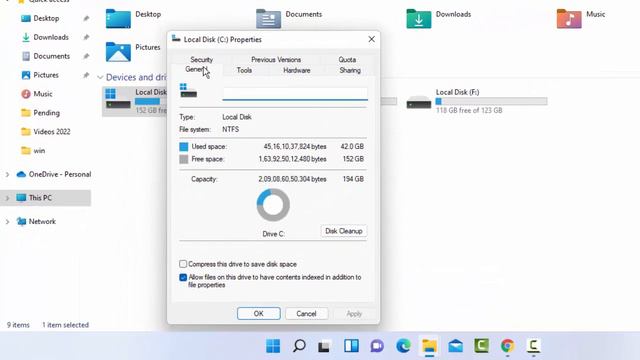Viewport: 640px width, 360px height.
Task: Open the sidebar Downloads icon
Action: click(x=26, y=37)
